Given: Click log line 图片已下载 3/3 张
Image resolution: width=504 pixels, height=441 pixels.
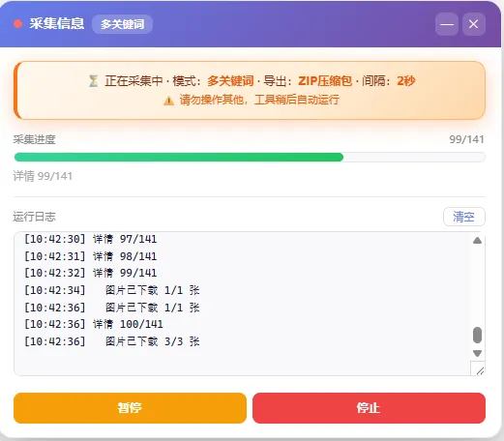Looking at the screenshot, I should tap(112, 341).
